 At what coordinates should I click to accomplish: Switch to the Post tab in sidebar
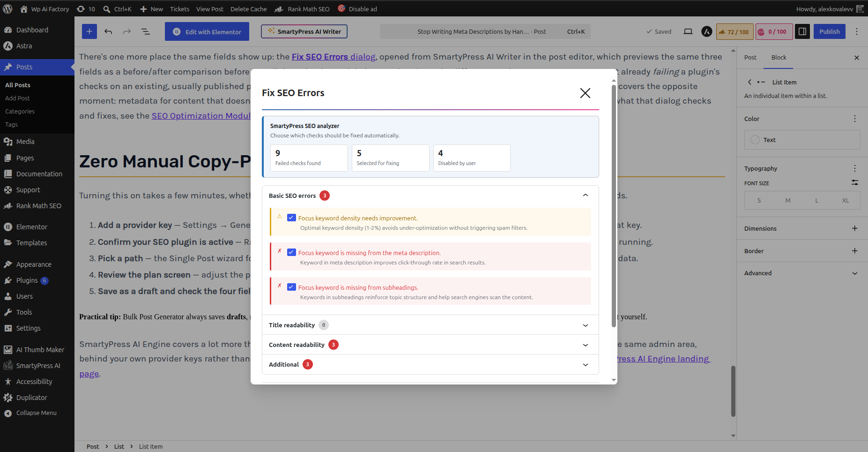(x=750, y=57)
